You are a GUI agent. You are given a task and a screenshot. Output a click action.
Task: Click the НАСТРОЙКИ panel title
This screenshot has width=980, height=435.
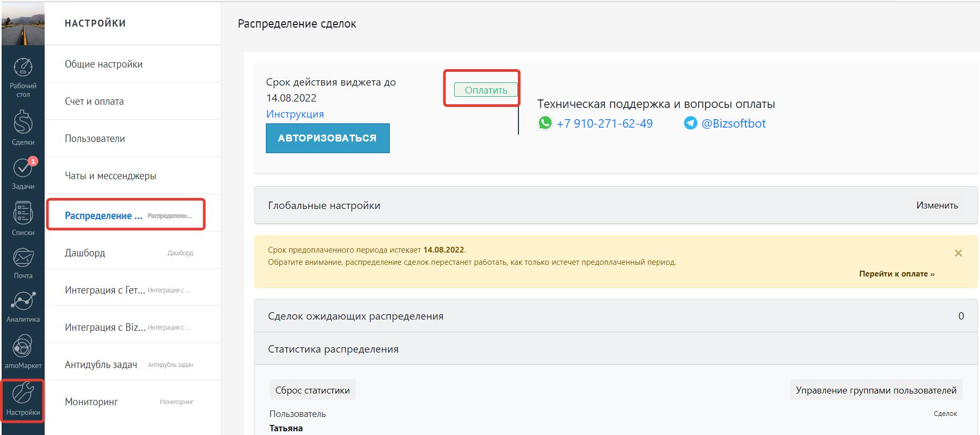point(95,23)
